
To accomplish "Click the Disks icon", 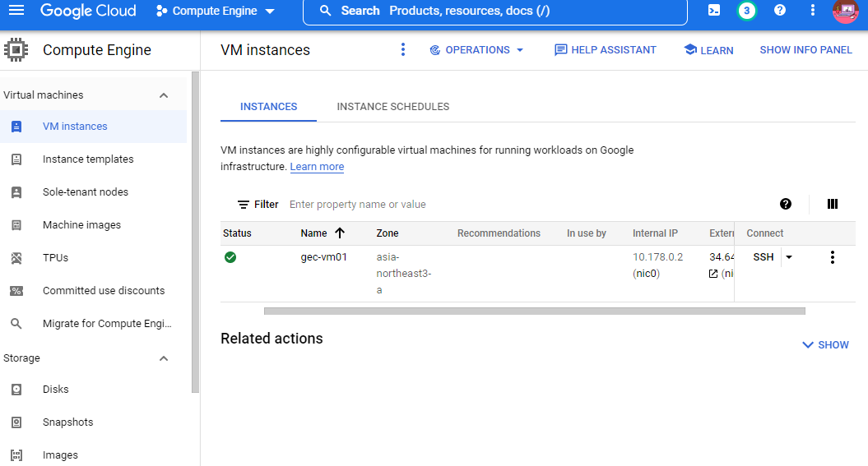I will pos(16,390).
